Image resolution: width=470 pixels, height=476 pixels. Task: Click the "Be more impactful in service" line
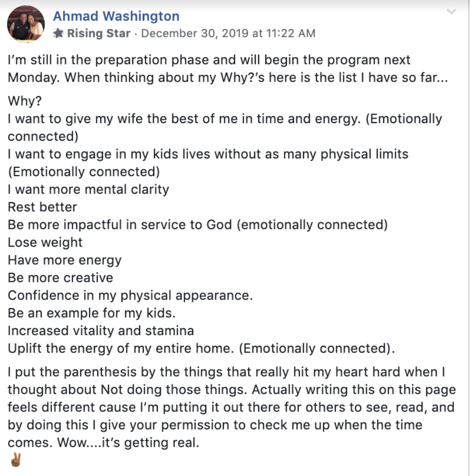(198, 225)
